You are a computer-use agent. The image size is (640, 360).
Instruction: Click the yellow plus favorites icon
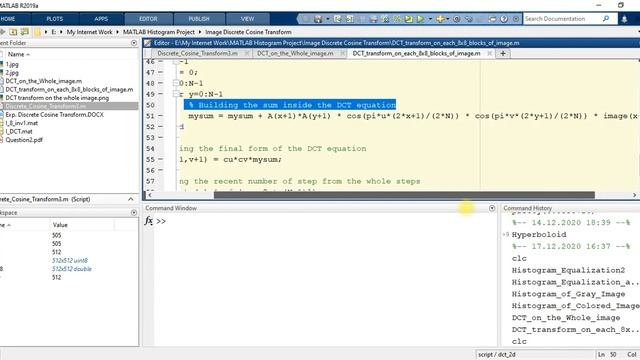[440, 19]
